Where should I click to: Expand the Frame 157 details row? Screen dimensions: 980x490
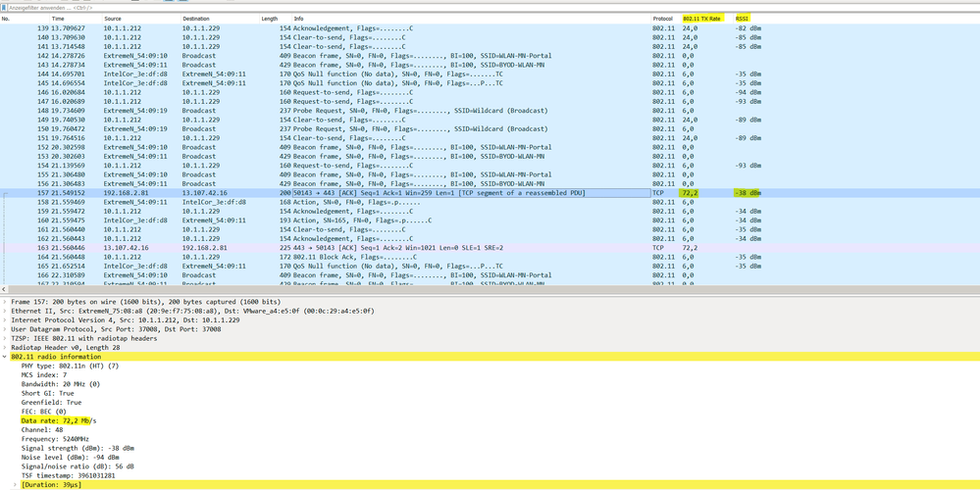pos(5,302)
